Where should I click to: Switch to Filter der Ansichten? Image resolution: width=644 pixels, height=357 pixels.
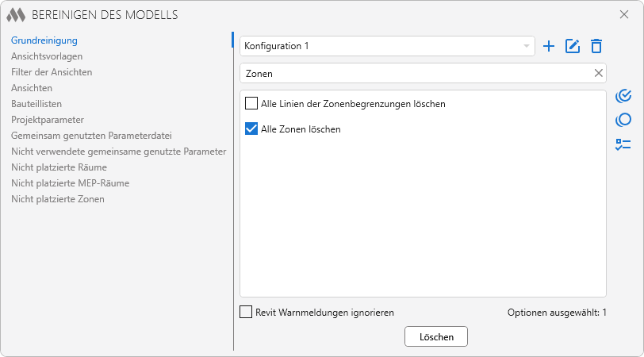[52, 72]
